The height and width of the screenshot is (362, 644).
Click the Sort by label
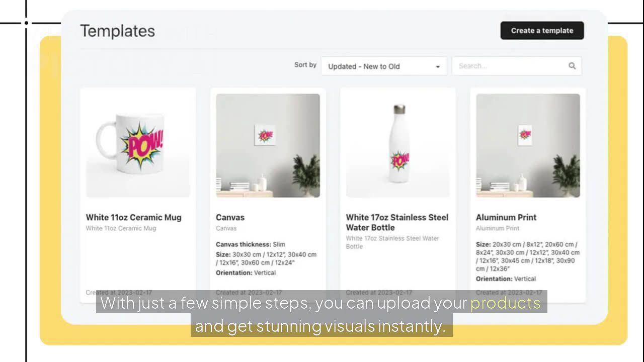[305, 65]
